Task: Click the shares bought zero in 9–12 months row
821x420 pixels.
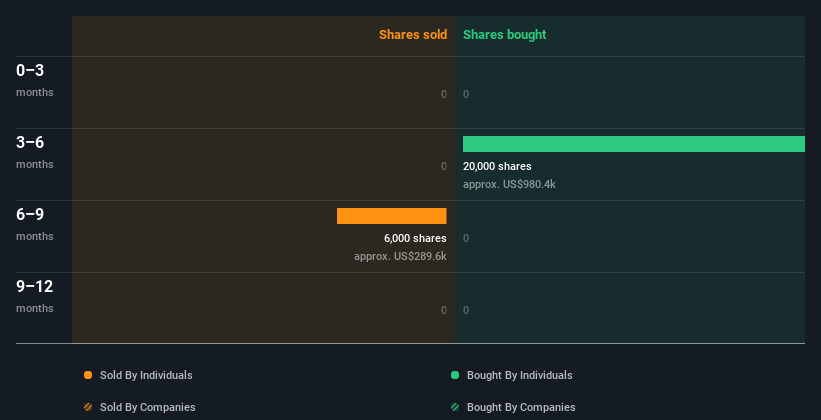Action: click(466, 310)
